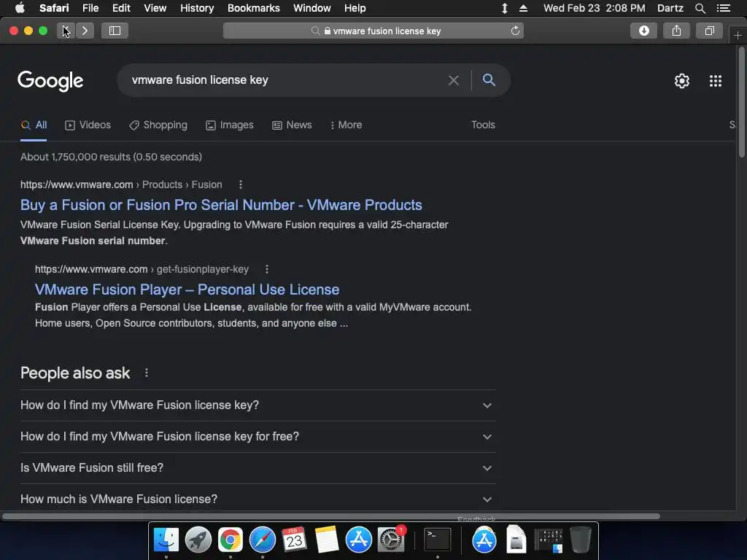Image resolution: width=747 pixels, height=560 pixels.
Task: Open the Bookmarks menu
Action: [253, 8]
